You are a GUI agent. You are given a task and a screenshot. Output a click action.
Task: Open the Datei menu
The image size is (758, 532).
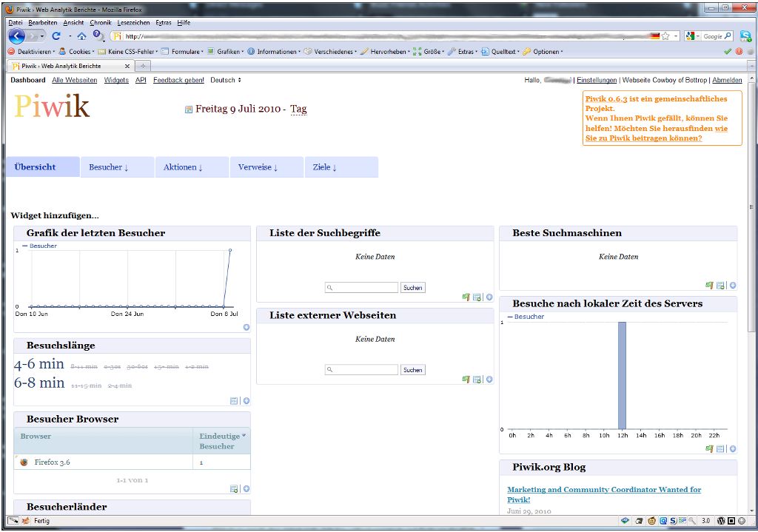coord(16,22)
